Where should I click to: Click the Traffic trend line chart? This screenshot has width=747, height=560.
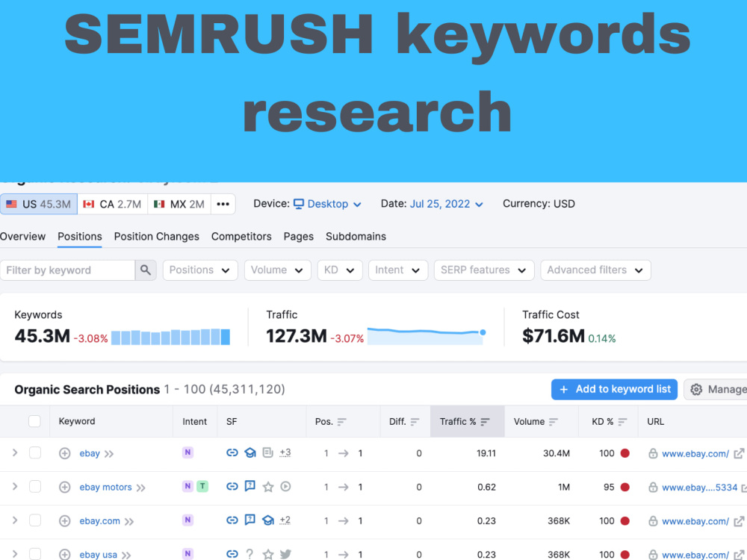point(427,336)
